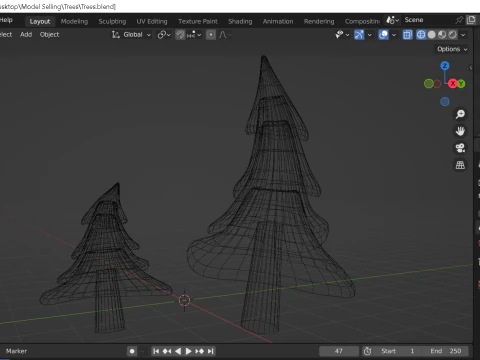Click the Scene name field

427,20
